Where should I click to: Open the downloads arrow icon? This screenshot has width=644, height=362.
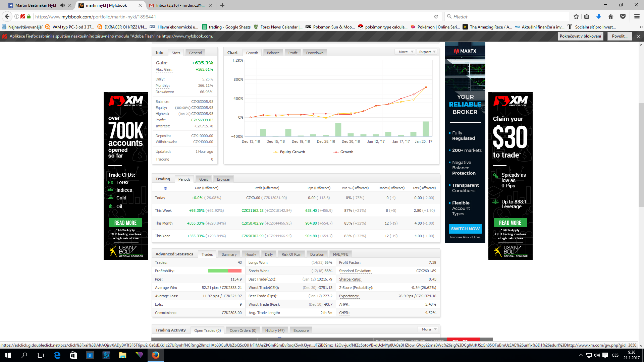[599, 16]
